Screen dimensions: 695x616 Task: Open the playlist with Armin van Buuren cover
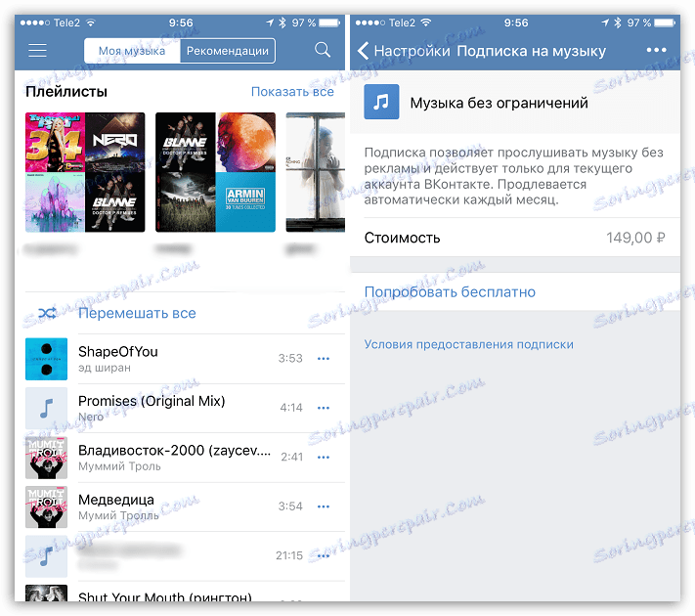[x=215, y=172]
